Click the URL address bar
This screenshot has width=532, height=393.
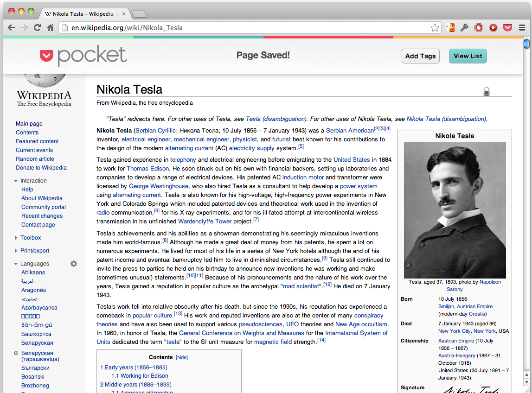(250, 28)
